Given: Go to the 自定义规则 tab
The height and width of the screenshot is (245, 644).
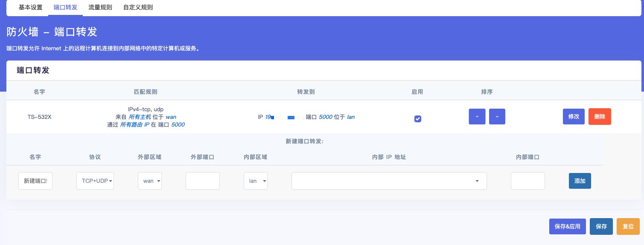Looking at the screenshot, I should tap(138, 7).
